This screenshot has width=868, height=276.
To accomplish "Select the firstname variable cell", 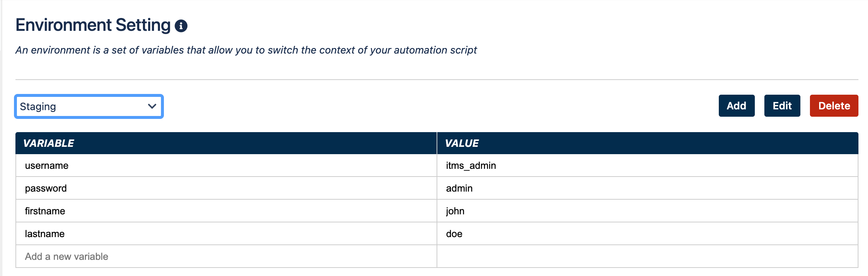I will pos(226,211).
